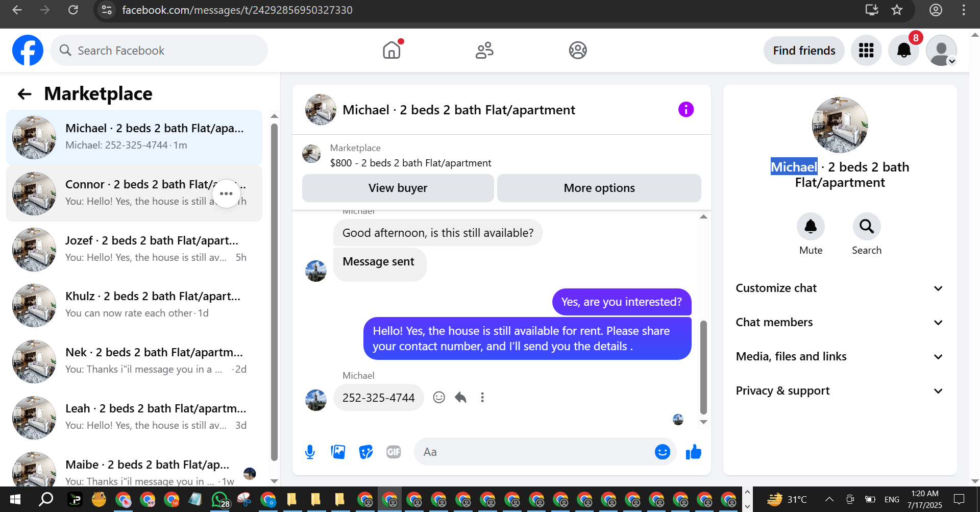Viewport: 980px width, 512px height.
Task: Record a voice clip with microphone icon
Action: click(310, 452)
